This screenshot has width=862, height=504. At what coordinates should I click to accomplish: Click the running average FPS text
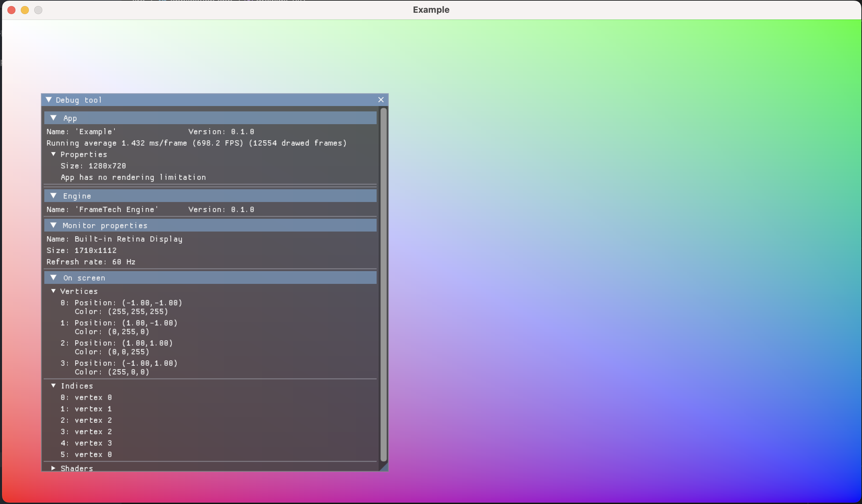coord(196,143)
